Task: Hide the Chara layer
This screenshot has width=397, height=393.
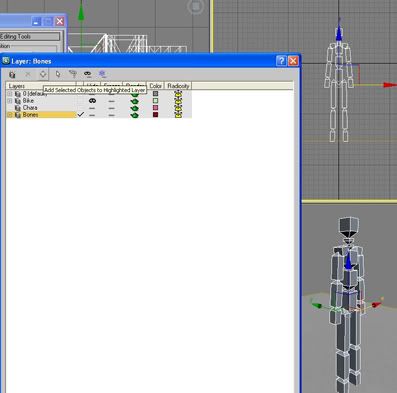Action: 92,108
